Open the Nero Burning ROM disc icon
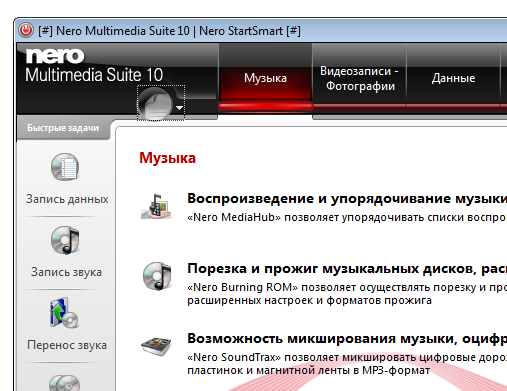The width and height of the screenshot is (507, 391). point(157,276)
